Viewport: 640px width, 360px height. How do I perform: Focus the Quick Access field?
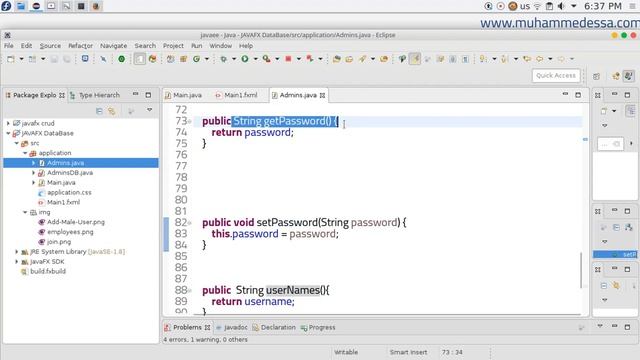coord(556,76)
